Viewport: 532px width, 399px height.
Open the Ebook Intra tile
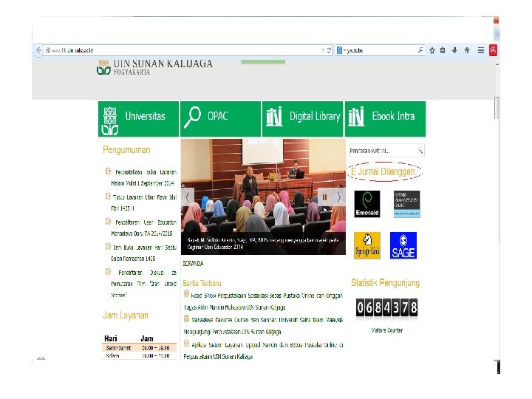(386, 119)
